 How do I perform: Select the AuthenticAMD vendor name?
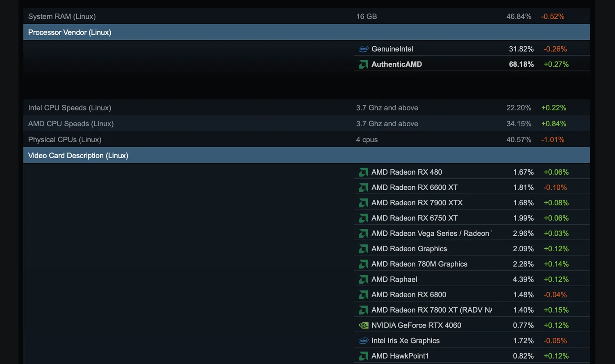click(396, 64)
